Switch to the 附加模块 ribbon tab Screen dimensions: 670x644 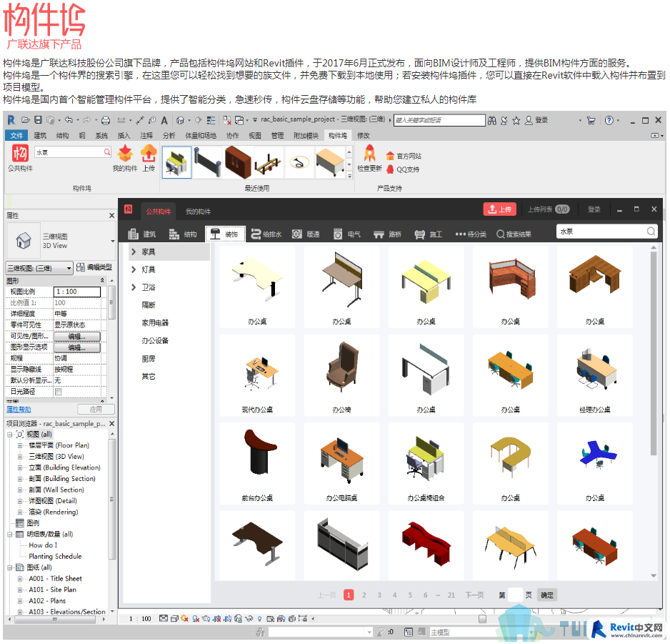coord(306,136)
